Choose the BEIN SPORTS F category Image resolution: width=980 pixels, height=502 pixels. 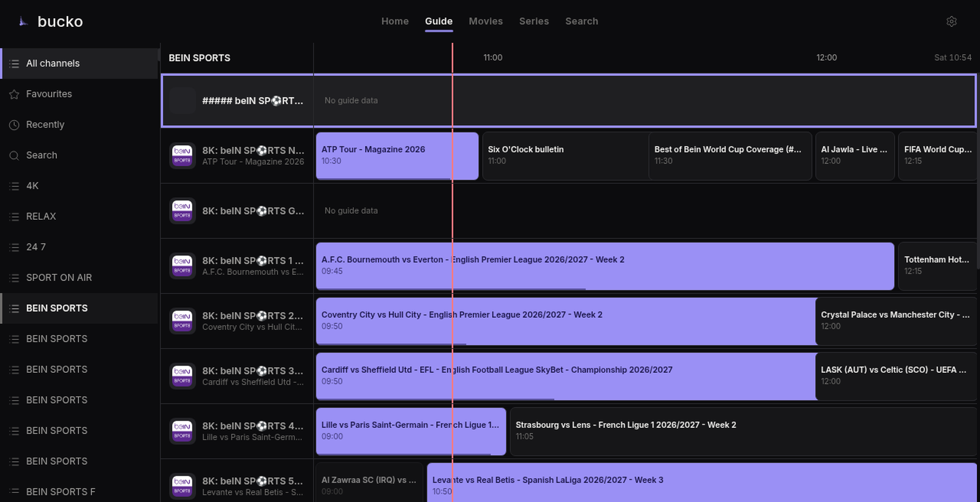coord(80,492)
